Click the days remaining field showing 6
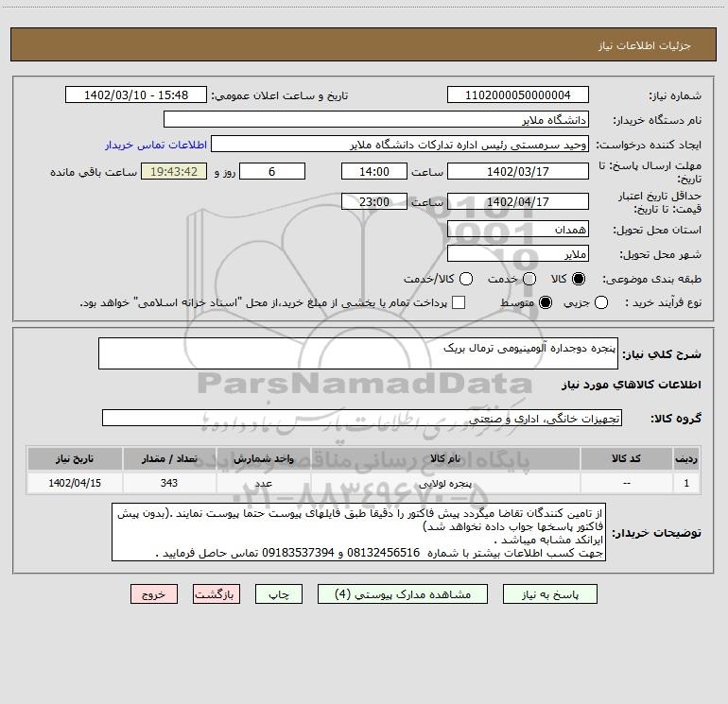Viewport: 728px width, 704px height. [x=272, y=171]
